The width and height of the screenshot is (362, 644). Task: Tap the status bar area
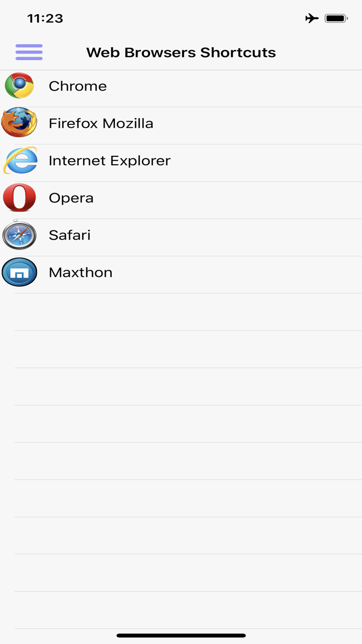click(x=181, y=18)
